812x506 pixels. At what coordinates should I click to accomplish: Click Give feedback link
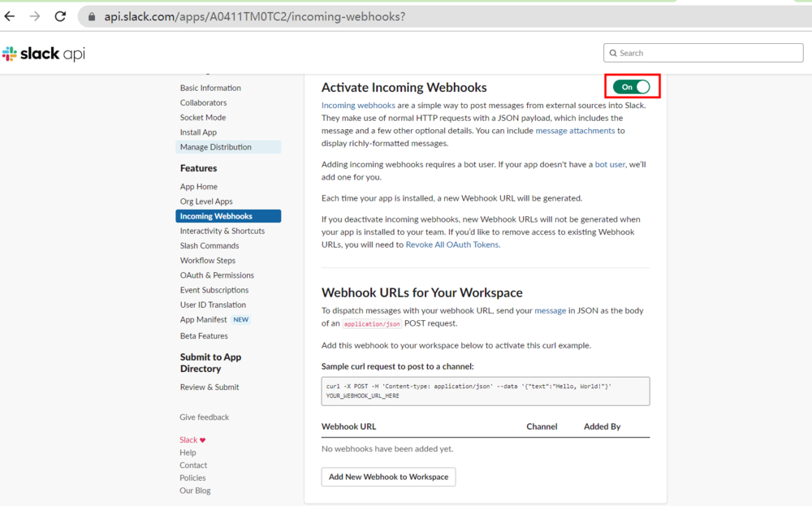pos(204,417)
